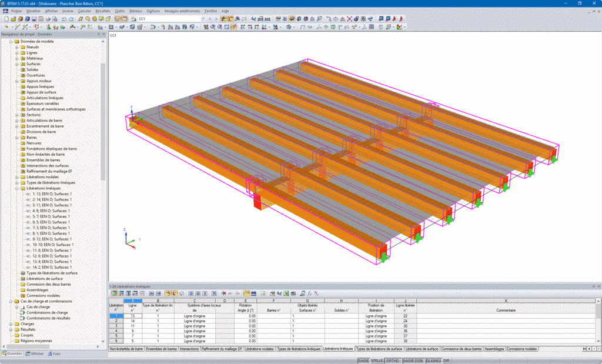
Task: Open the Afficher navigator tab
Action: [x=35, y=353]
